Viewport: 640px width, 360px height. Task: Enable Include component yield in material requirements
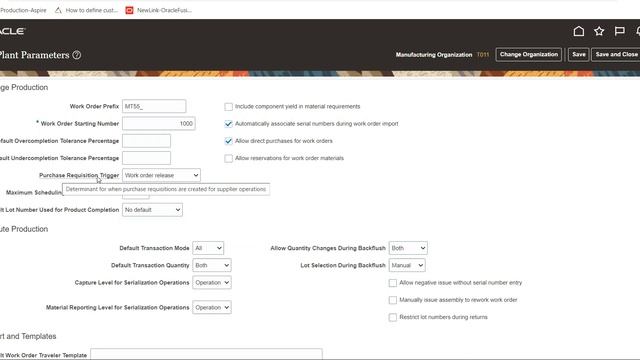tap(229, 107)
